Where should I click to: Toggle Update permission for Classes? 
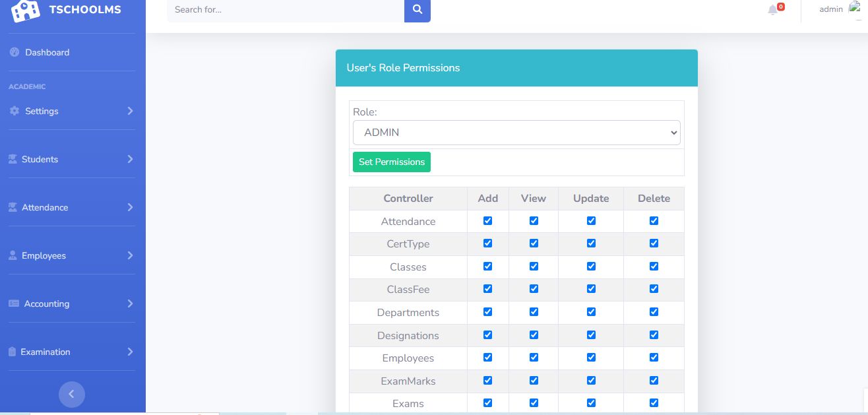point(591,267)
